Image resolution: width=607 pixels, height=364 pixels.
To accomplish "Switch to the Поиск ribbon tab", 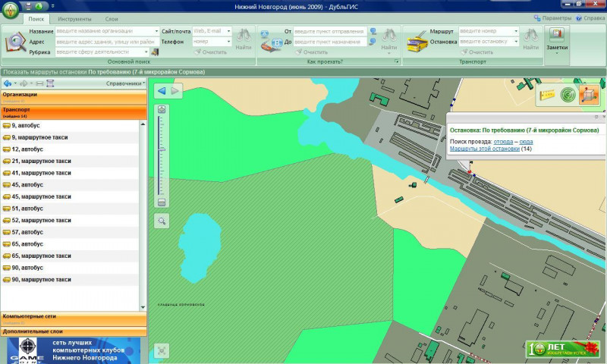I will [x=36, y=19].
